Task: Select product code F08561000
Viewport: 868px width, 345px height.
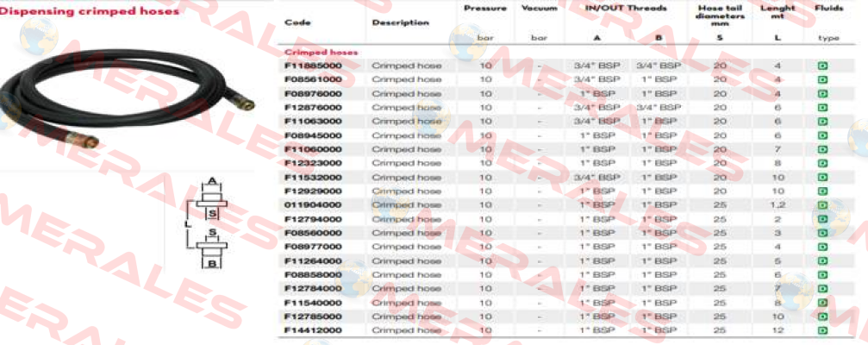Action: pyautogui.click(x=313, y=79)
